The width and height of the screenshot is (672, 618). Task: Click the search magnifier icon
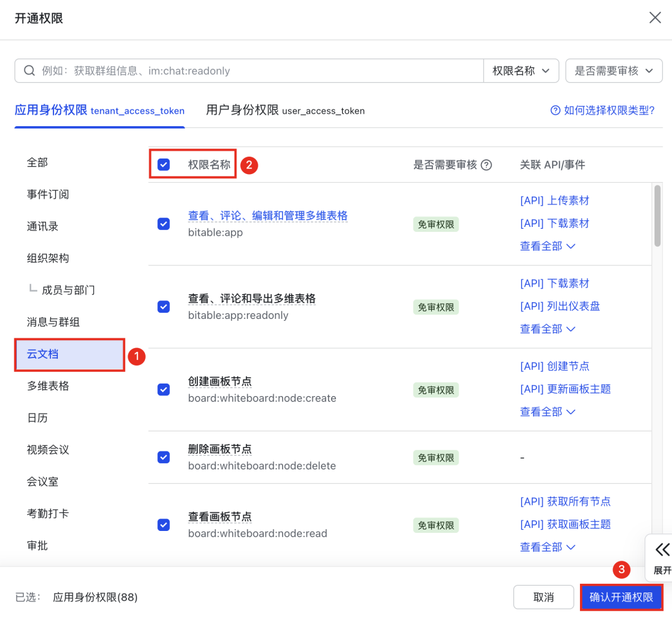click(29, 70)
